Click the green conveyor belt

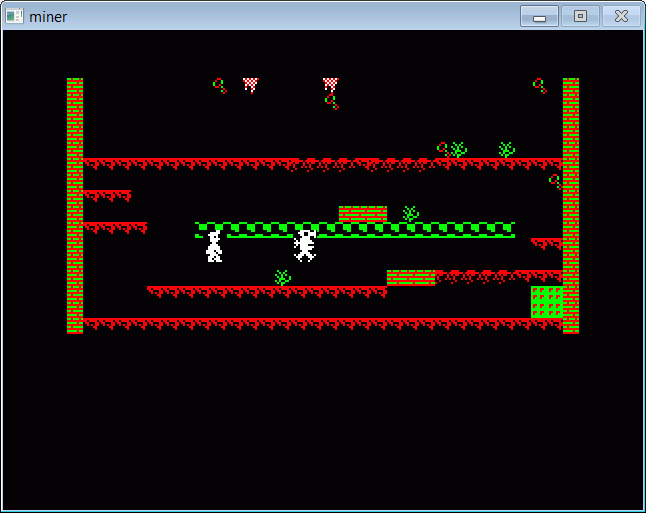pos(355,230)
